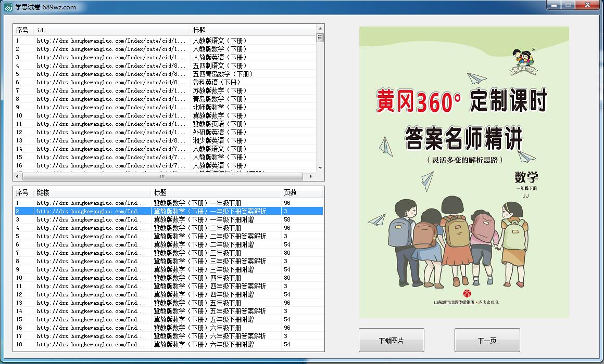604x364 pixels.
Task: Click the horizontal scrollbar's right arrow
Action: pos(311,176)
